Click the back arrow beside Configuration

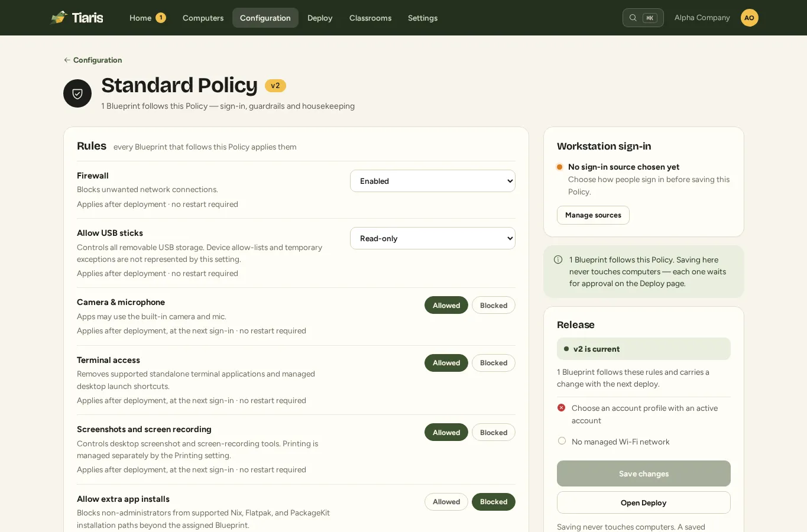67,60
